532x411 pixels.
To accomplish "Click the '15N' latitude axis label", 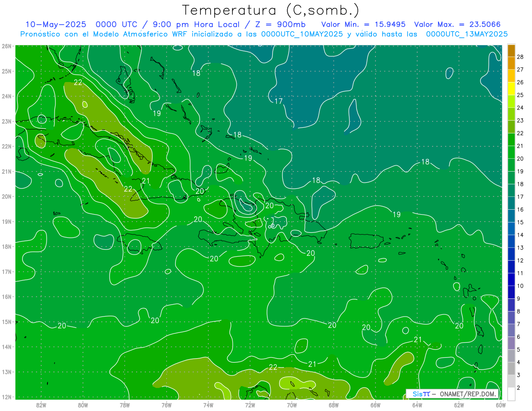I will coord(6,321).
